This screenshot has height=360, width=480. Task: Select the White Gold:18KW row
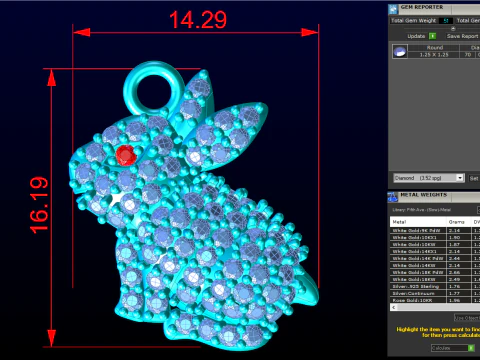click(435, 279)
